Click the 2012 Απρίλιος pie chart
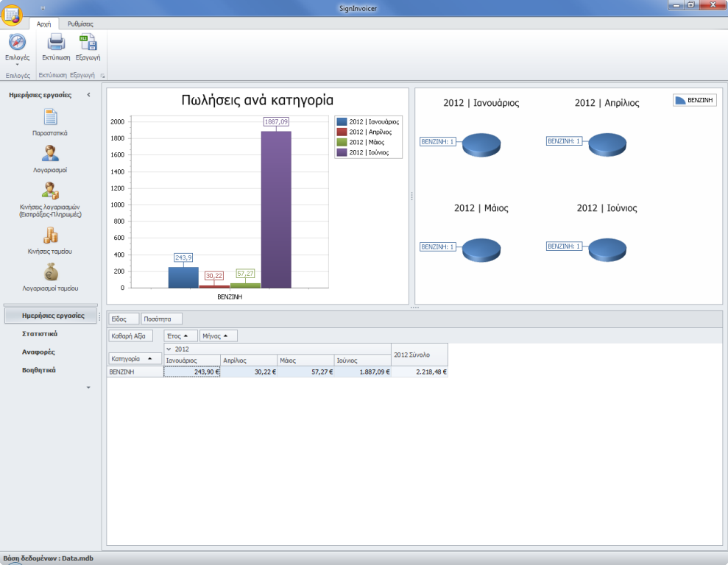The image size is (728, 565). (607, 144)
